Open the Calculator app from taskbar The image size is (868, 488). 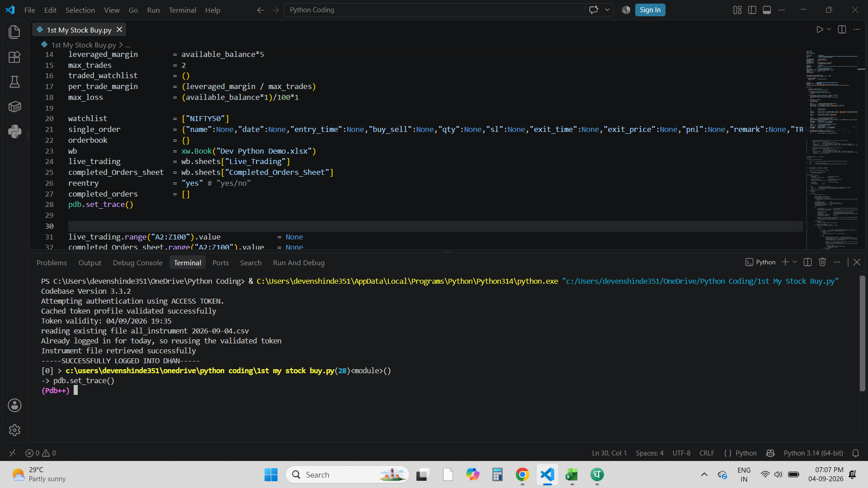point(497,474)
